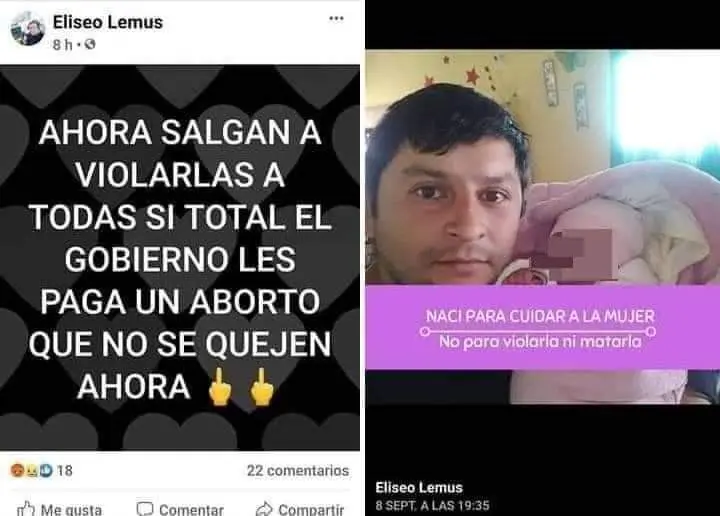
Task: Open Eliseo Lemus name in post header
Action: coord(108,22)
